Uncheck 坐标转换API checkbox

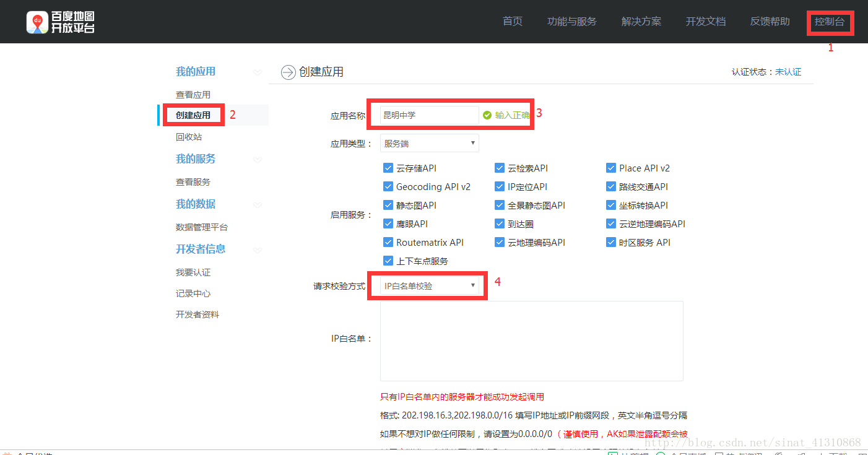[611, 205]
